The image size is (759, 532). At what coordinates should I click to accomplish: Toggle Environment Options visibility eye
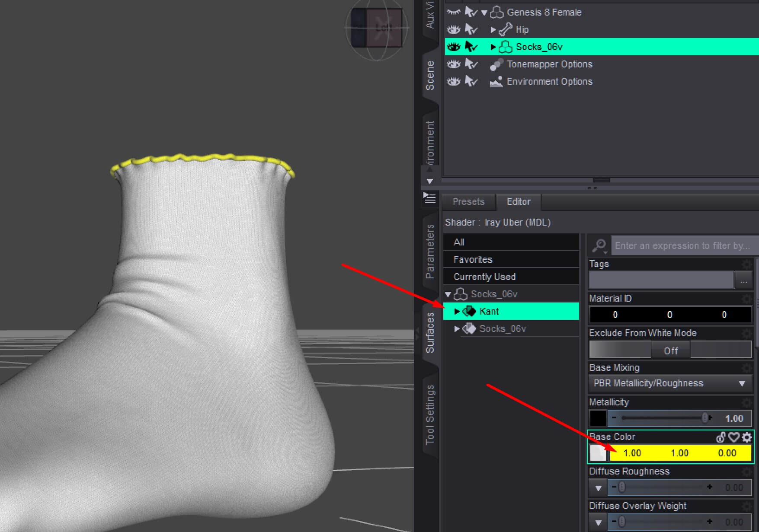click(x=453, y=81)
